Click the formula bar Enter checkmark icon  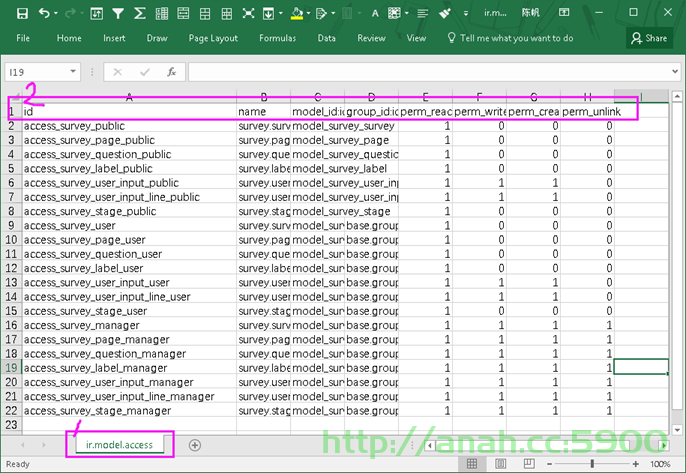coord(145,72)
